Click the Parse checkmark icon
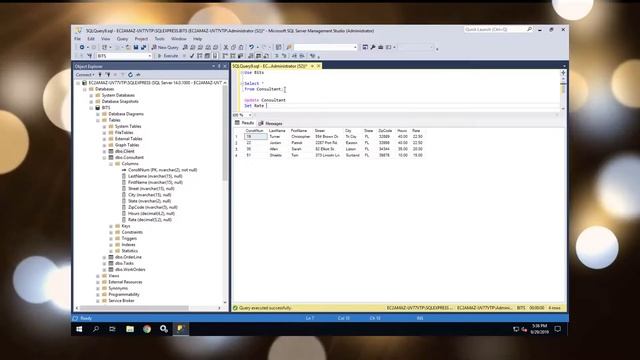The height and width of the screenshot is (360, 640). coord(192,56)
